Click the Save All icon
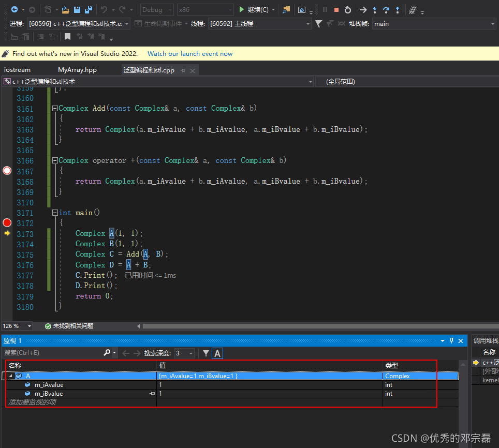The height and width of the screenshot is (448, 499). click(89, 10)
